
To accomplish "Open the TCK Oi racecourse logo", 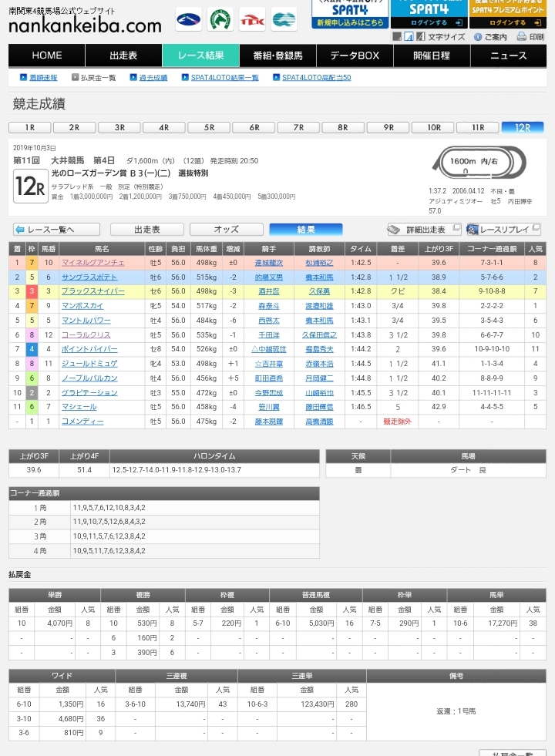I will [x=252, y=20].
